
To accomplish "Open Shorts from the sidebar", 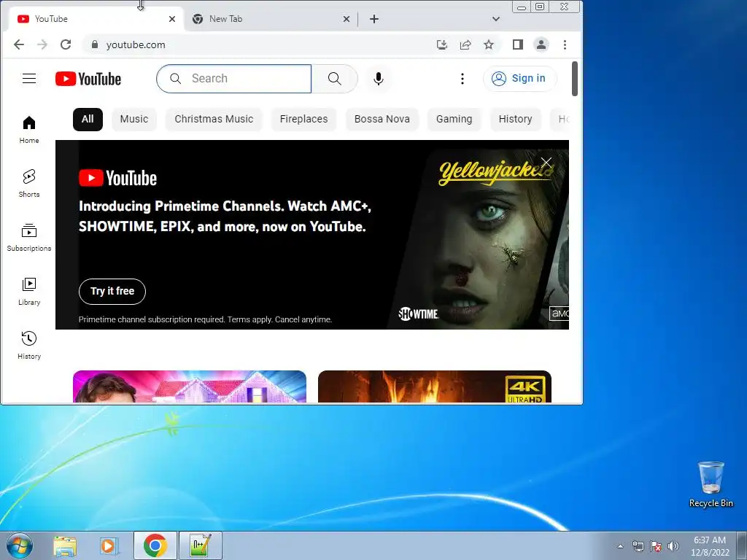I will coord(29,183).
